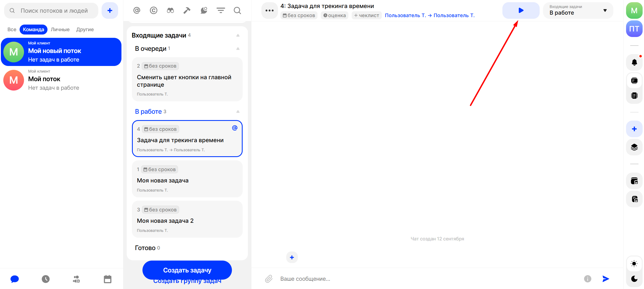Click the send message arrow icon
The height and width of the screenshot is (289, 644).
[606, 279]
